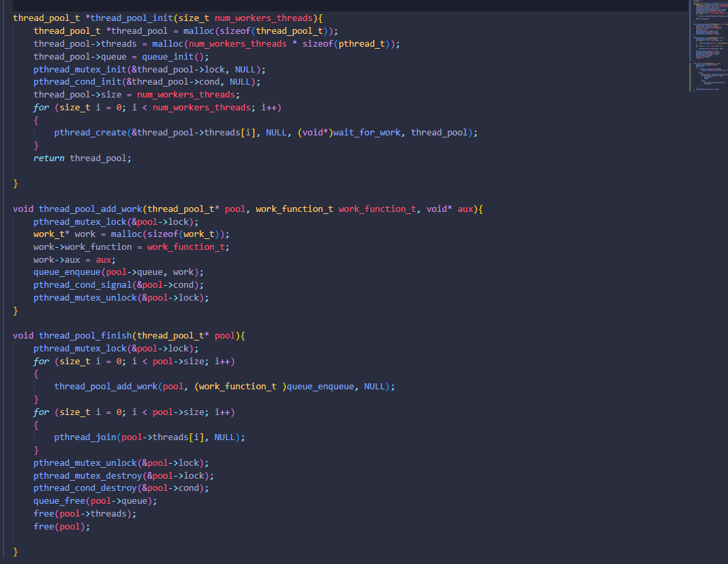Click the free(pool->threads) line
728x564 pixels.
85,514
